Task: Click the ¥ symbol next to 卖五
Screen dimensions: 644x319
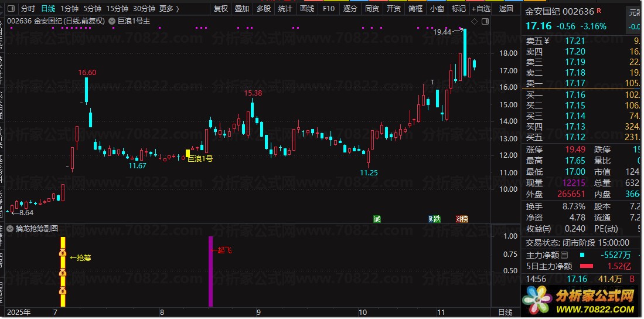Action: [547, 40]
